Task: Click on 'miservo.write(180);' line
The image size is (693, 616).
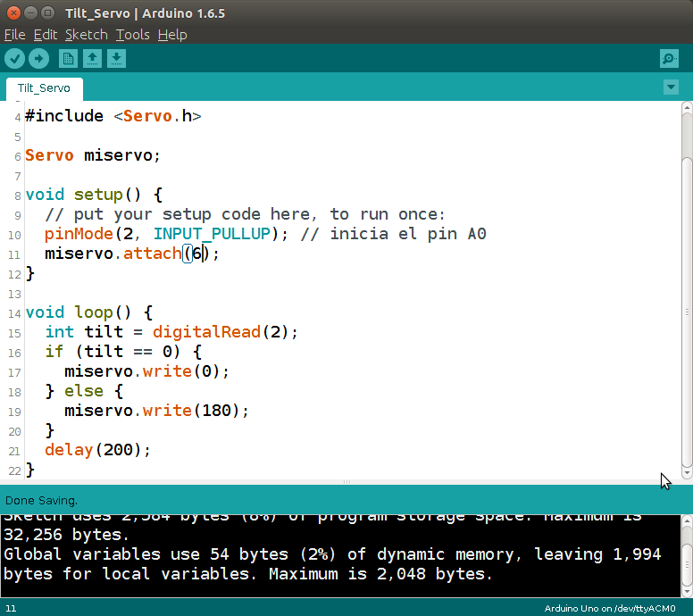Action: 156,411
